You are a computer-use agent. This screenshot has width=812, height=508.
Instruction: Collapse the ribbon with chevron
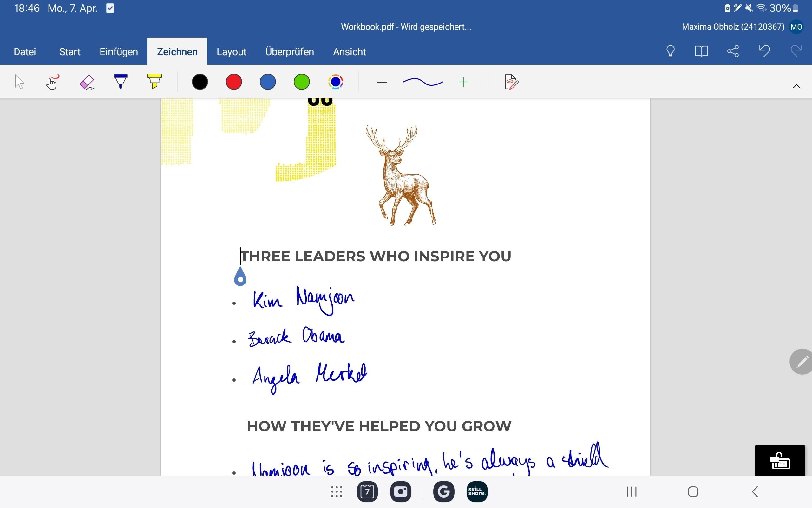[796, 86]
